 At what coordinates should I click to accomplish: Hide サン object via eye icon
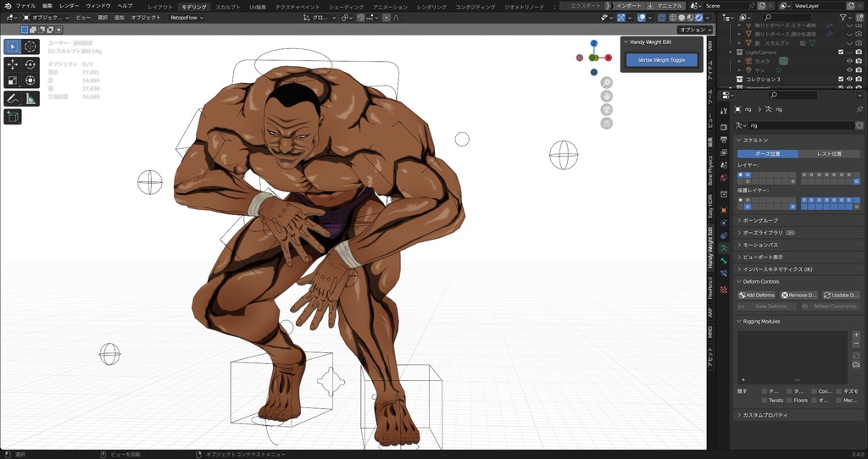pyautogui.click(x=849, y=70)
